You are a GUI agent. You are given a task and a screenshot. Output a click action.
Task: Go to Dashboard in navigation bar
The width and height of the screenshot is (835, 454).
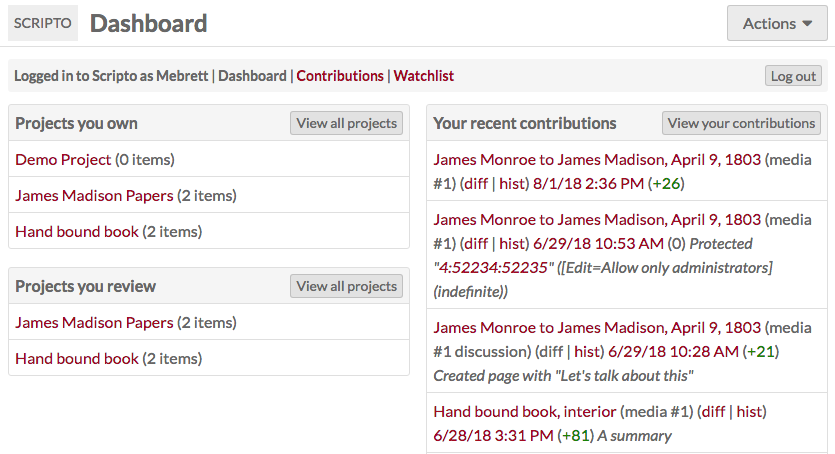click(252, 76)
